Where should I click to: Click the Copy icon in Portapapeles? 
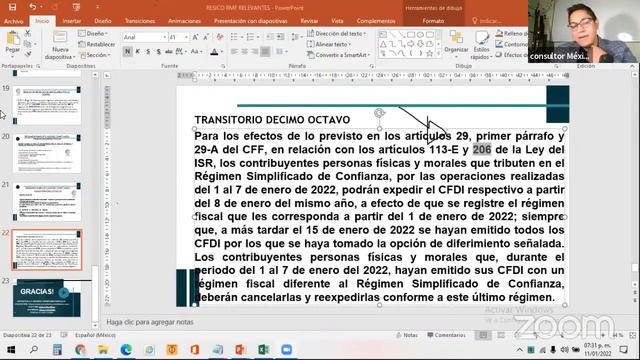28,44
